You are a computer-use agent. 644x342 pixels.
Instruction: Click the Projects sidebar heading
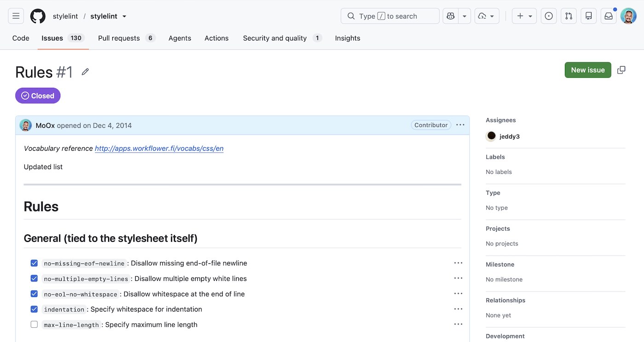click(x=498, y=228)
